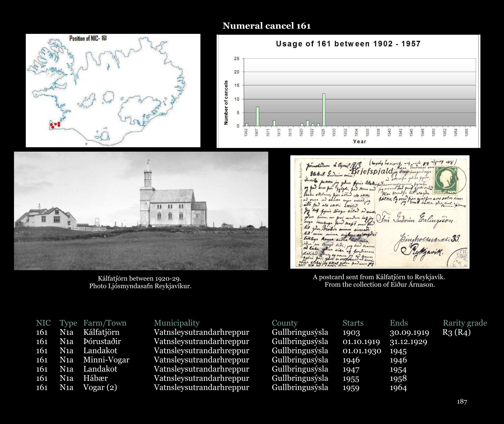Click the '30.09.1919' end date
Screen dimensions: 504x424
(409, 332)
